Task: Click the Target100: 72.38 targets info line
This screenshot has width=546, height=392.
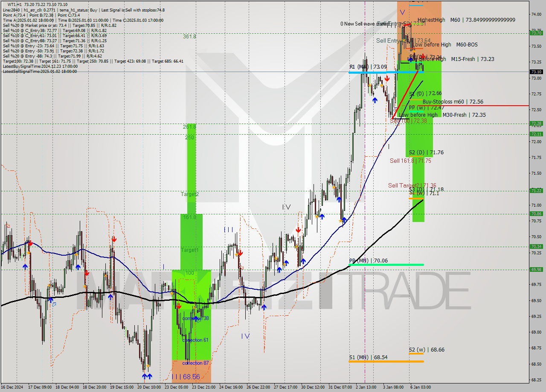Action: [93, 61]
